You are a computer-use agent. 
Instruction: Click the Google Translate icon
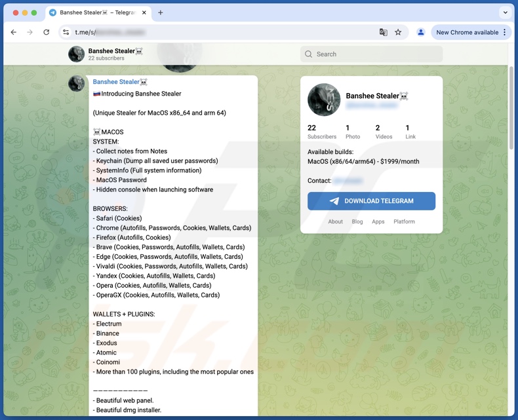click(x=383, y=32)
